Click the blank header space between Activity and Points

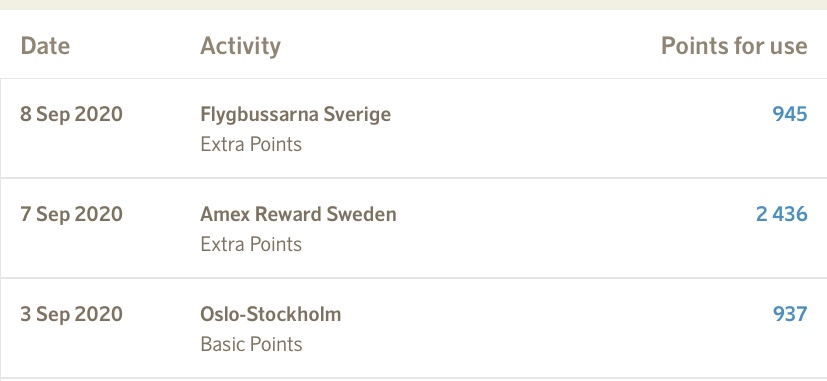click(469, 46)
